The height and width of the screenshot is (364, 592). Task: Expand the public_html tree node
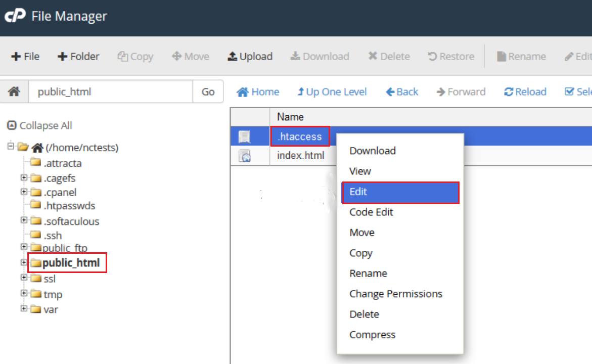[23, 262]
